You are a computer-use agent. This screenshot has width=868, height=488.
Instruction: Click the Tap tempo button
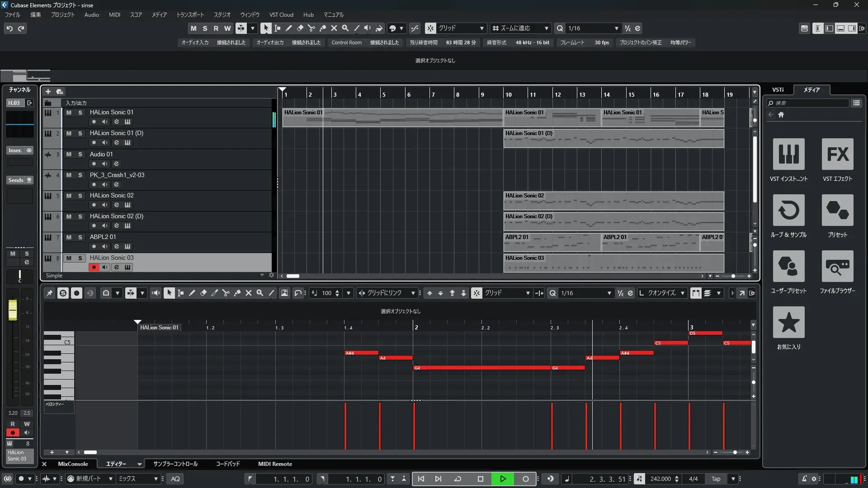pyautogui.click(x=716, y=479)
